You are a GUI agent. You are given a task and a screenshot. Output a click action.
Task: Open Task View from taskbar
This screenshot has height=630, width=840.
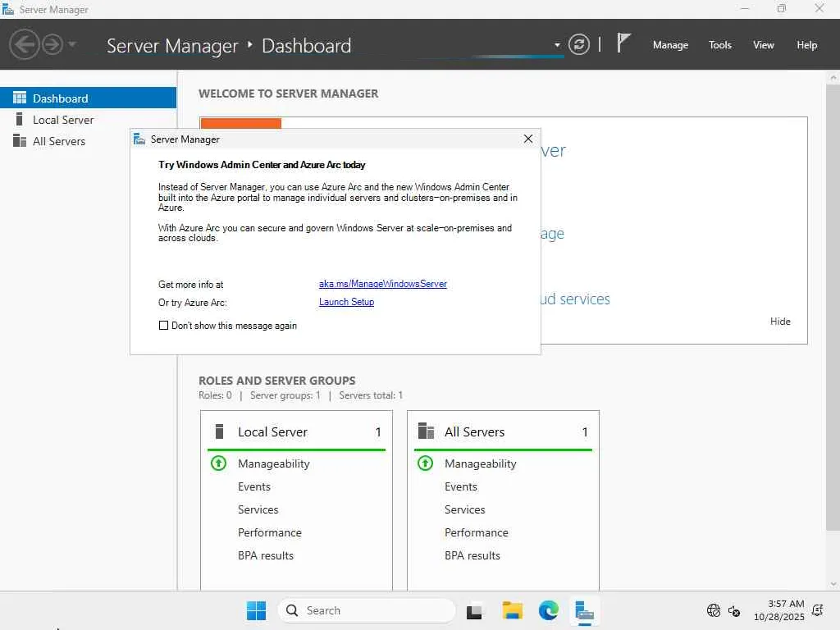(x=474, y=610)
